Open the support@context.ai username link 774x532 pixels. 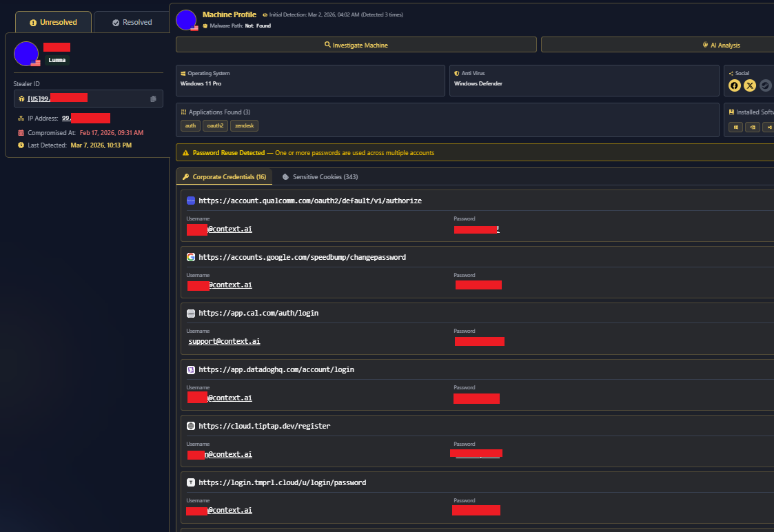point(224,340)
